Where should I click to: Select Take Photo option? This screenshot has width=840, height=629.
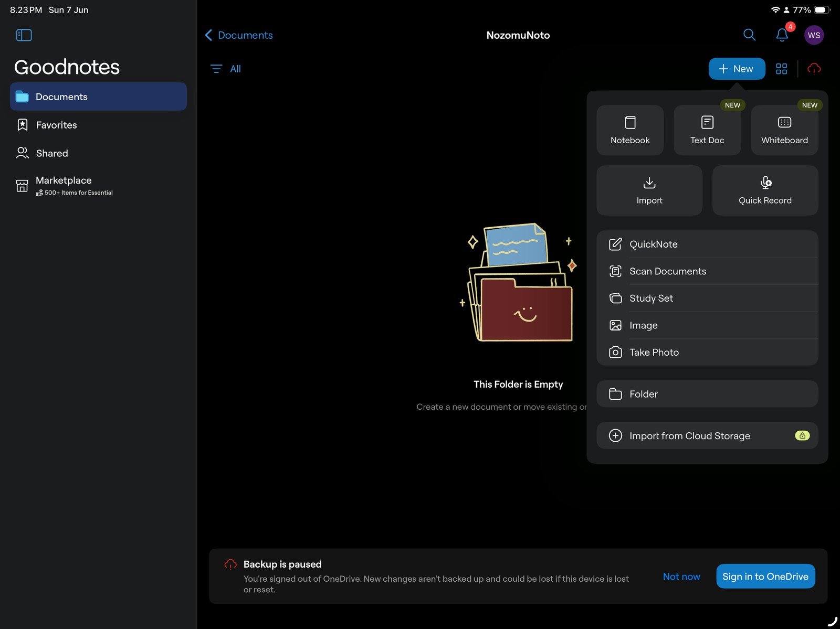(707, 353)
